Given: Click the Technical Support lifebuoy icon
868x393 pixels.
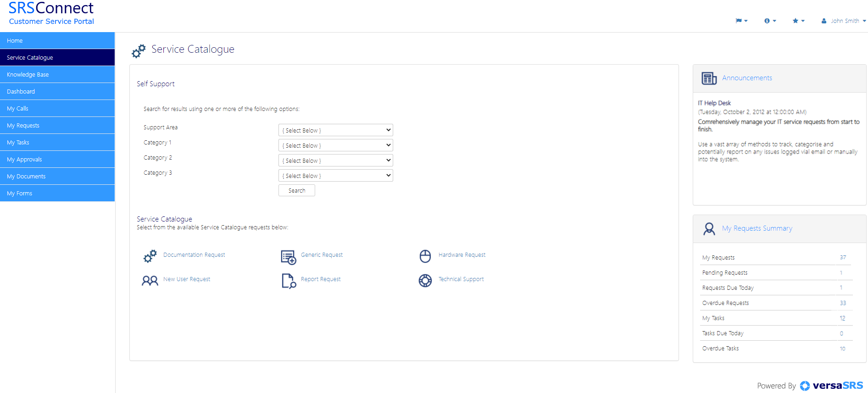Looking at the screenshot, I should coord(425,281).
